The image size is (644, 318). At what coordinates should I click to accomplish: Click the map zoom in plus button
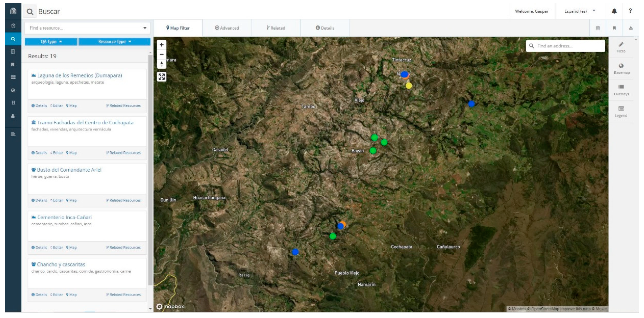(x=162, y=45)
